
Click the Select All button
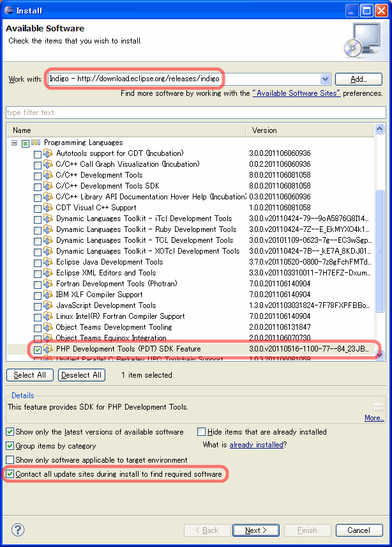[x=30, y=375]
